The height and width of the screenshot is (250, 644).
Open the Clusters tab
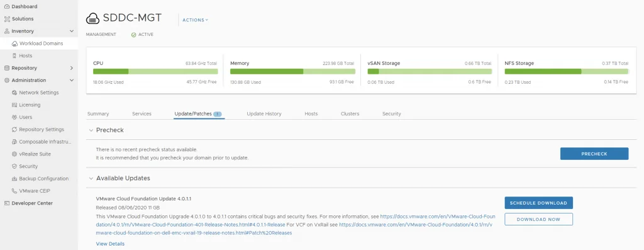(x=350, y=114)
